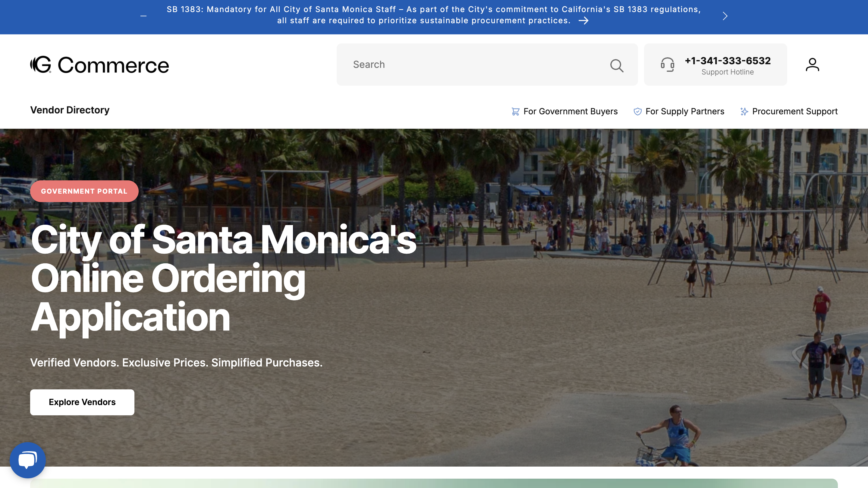This screenshot has width=868, height=488.
Task: Open the user account icon
Action: click(812, 65)
